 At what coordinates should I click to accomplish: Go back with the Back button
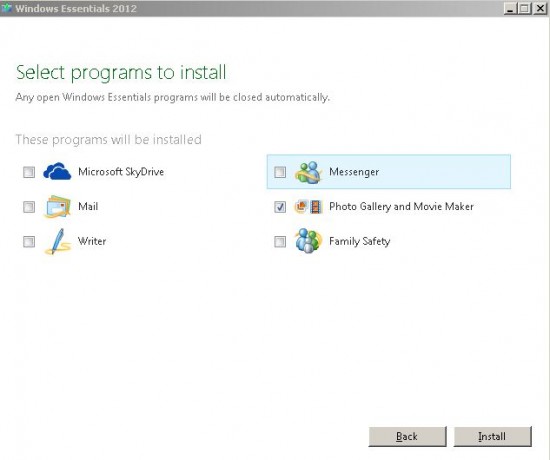(x=407, y=436)
